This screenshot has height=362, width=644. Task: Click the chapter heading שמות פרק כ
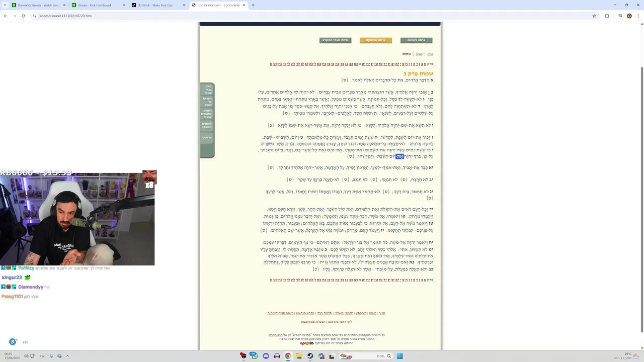click(418, 73)
